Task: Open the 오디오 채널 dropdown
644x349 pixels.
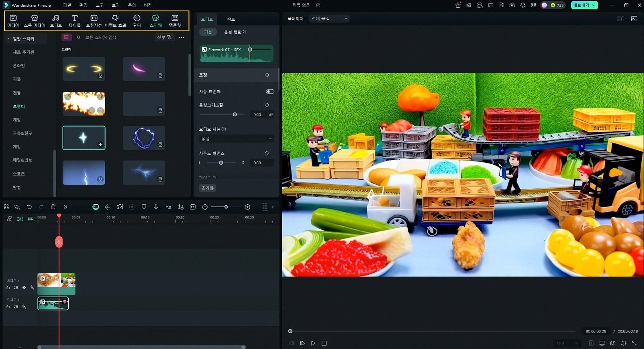Action: pos(236,138)
